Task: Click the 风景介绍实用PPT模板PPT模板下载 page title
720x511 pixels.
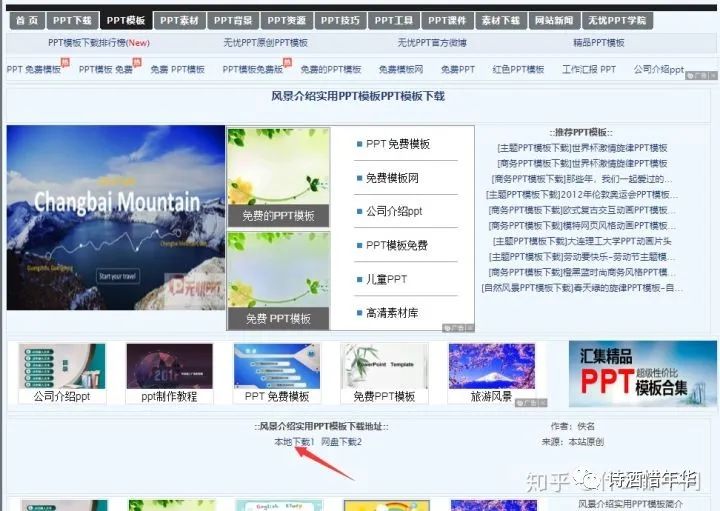Action: click(x=358, y=96)
